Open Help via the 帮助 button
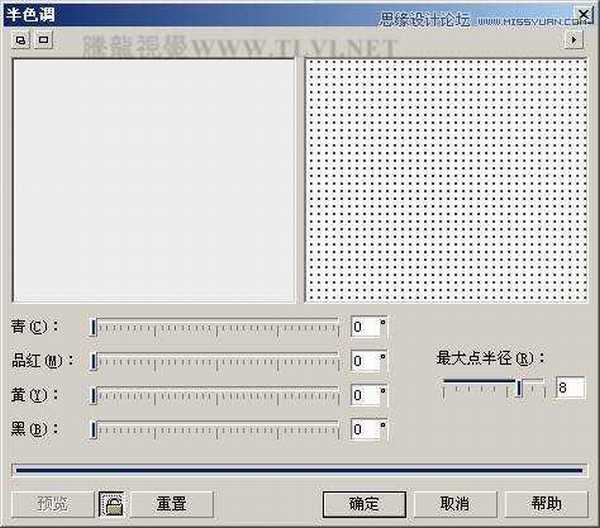This screenshot has height=528, width=600. click(x=546, y=503)
